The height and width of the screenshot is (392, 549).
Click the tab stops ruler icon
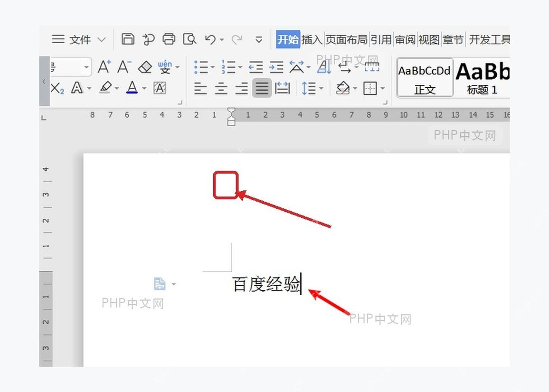point(372,66)
